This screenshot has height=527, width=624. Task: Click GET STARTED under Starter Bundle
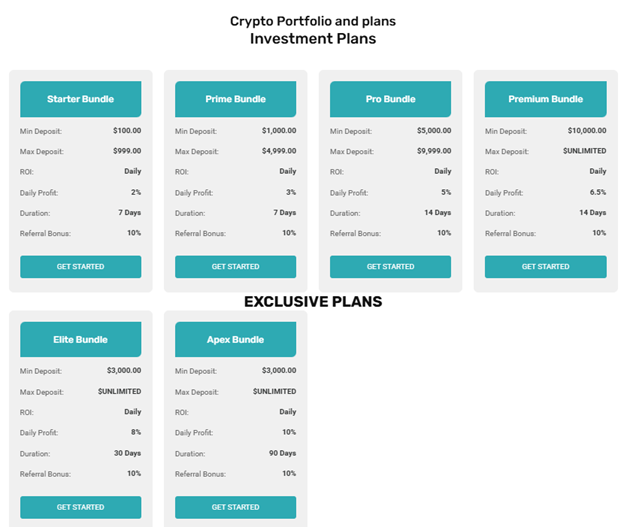tap(80, 267)
